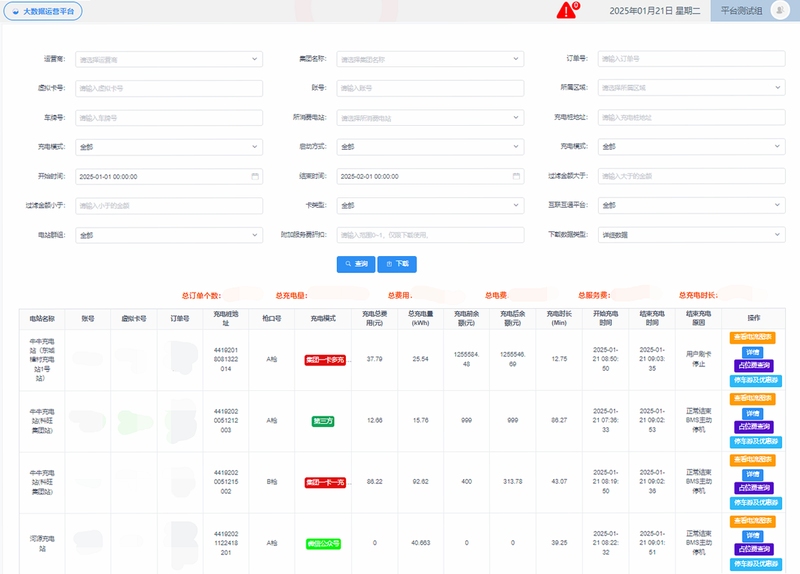Click the 总订单个数 summary label

point(201,295)
